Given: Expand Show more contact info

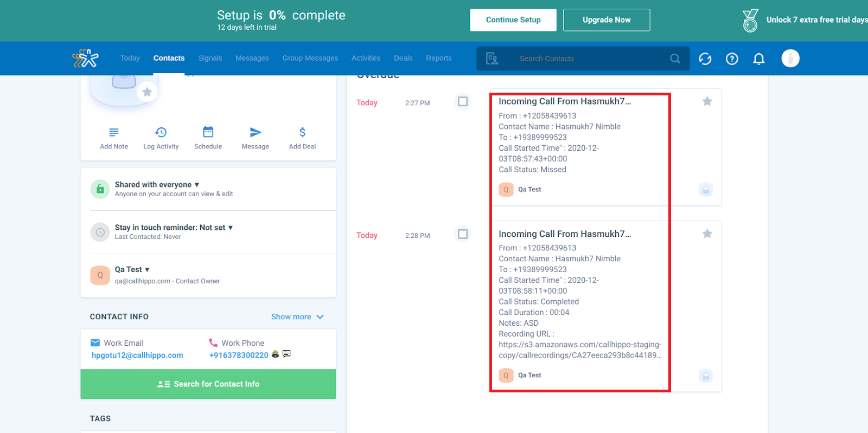Looking at the screenshot, I should (297, 316).
